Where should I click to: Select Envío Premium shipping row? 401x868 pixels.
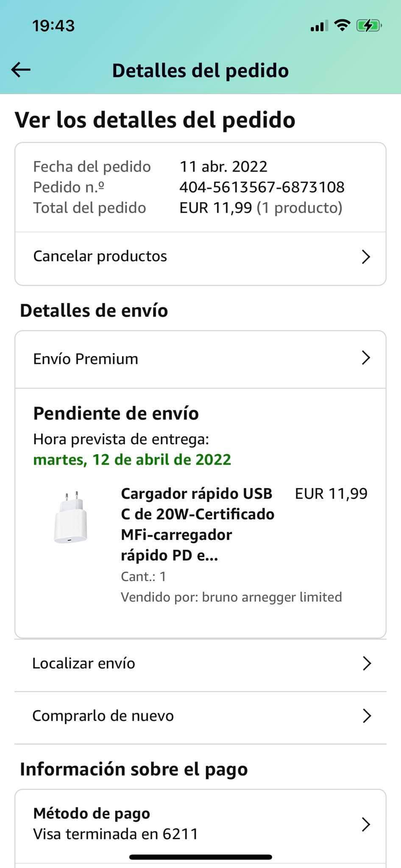(86, 359)
